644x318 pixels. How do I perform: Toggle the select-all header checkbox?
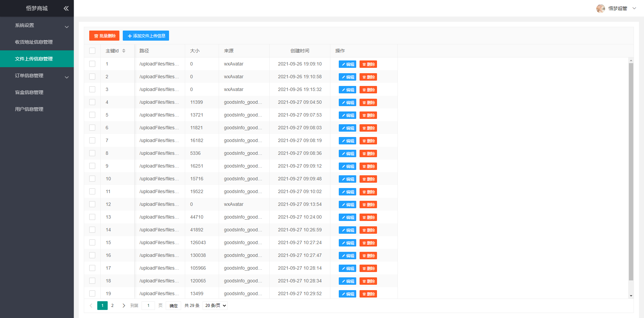[x=92, y=51]
